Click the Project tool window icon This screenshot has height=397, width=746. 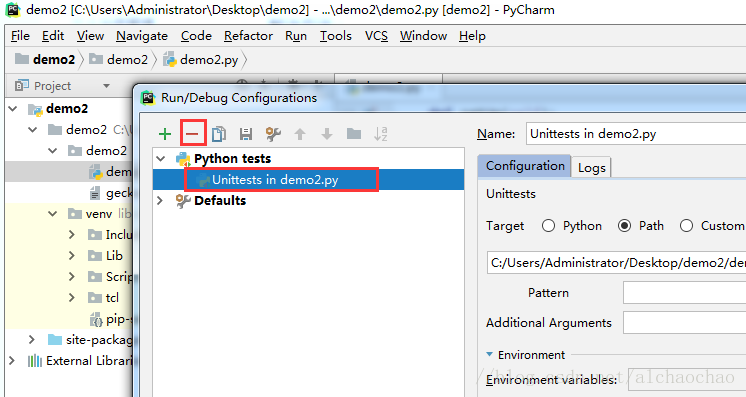22,86
